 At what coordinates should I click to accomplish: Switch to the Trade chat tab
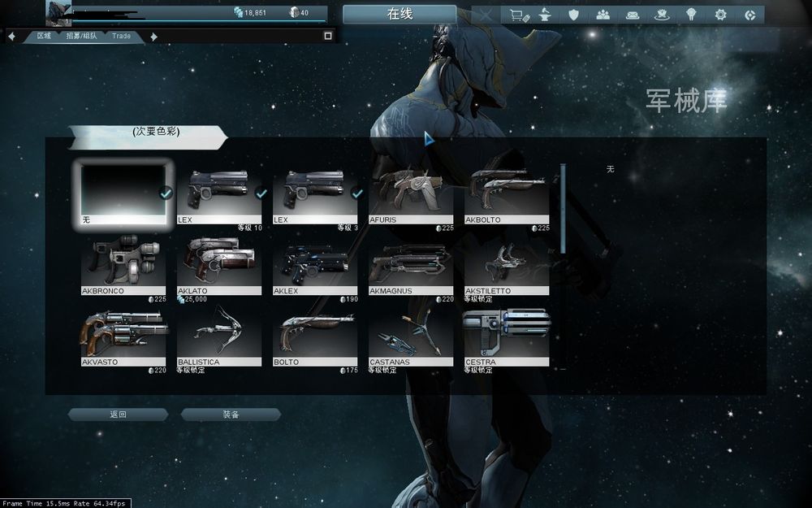[121, 36]
